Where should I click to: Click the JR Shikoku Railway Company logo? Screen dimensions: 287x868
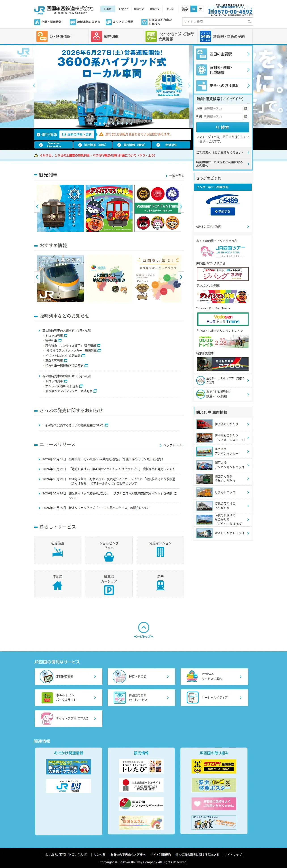(x=64, y=10)
